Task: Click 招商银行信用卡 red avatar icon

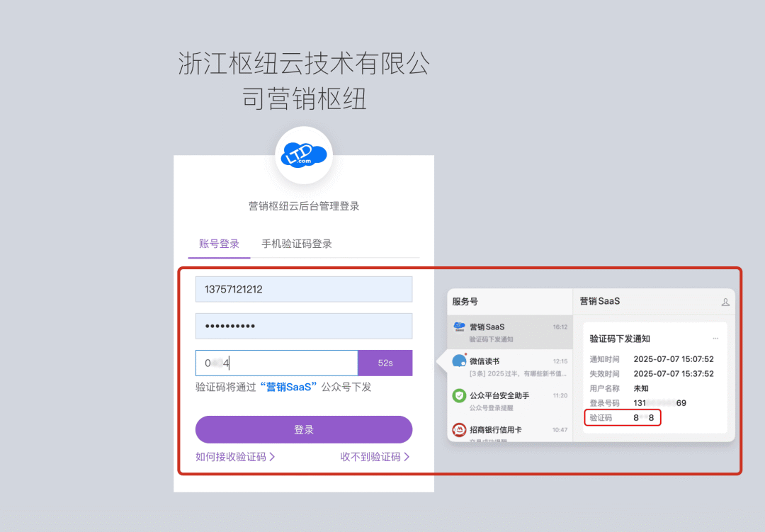Action: [x=459, y=429]
